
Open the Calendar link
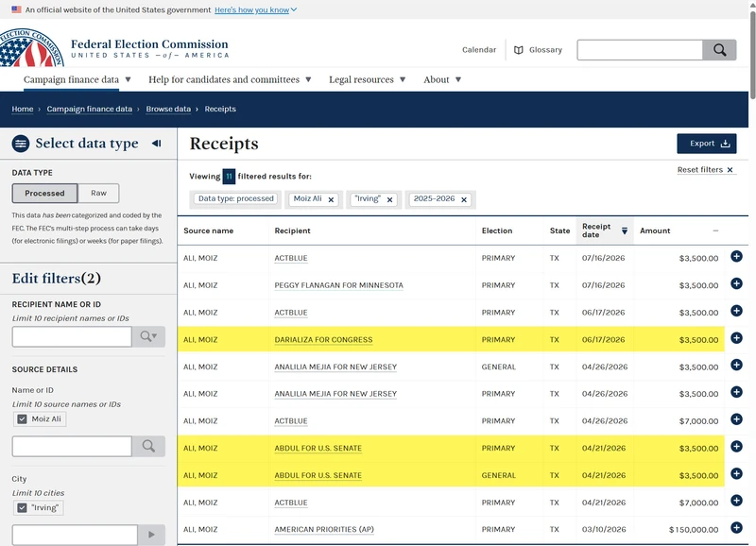click(479, 50)
